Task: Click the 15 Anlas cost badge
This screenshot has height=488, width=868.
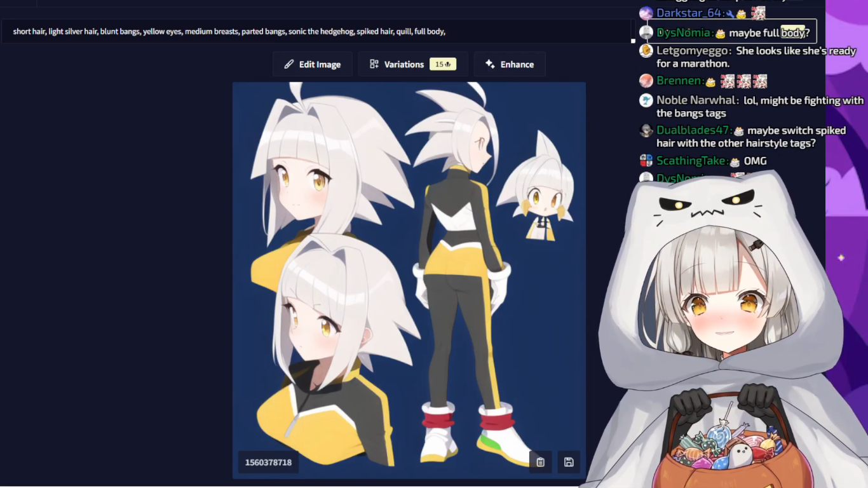Action: click(443, 64)
